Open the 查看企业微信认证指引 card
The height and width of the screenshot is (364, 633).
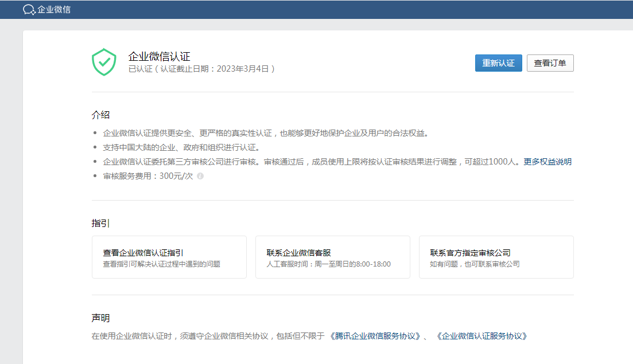(x=169, y=257)
